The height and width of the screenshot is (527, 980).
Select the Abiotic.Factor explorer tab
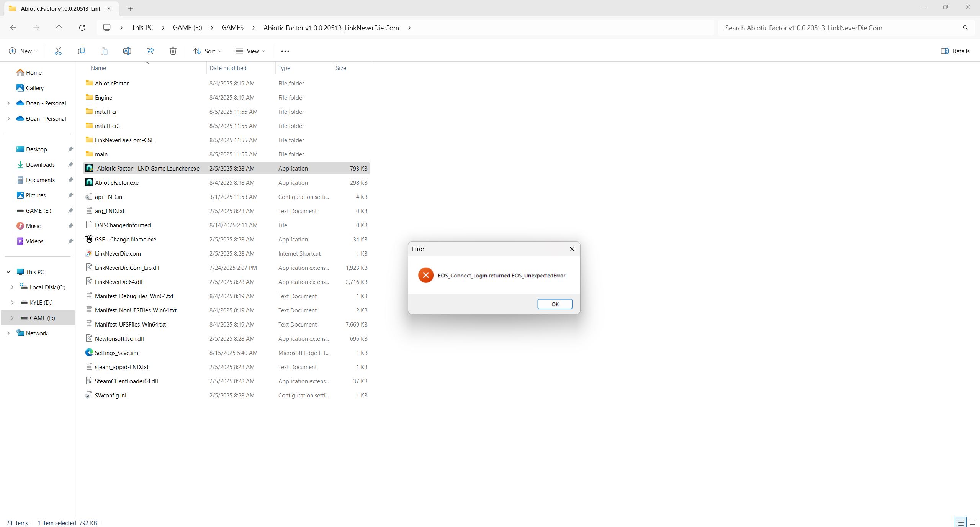click(x=59, y=8)
